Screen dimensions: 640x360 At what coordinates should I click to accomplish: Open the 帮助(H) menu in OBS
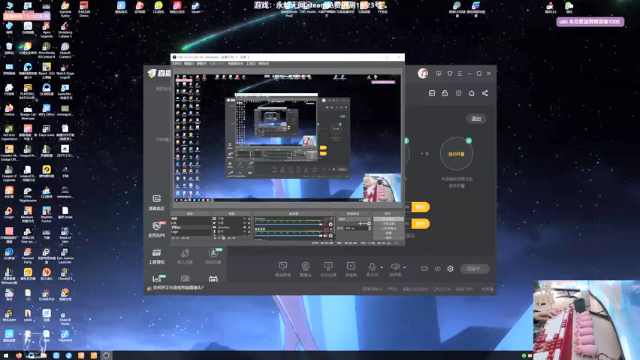point(264,64)
